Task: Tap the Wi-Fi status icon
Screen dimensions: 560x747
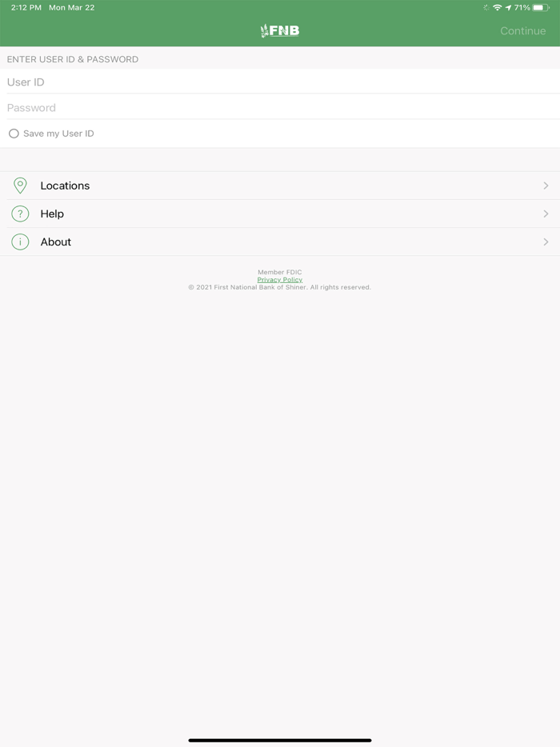Action: pyautogui.click(x=497, y=8)
